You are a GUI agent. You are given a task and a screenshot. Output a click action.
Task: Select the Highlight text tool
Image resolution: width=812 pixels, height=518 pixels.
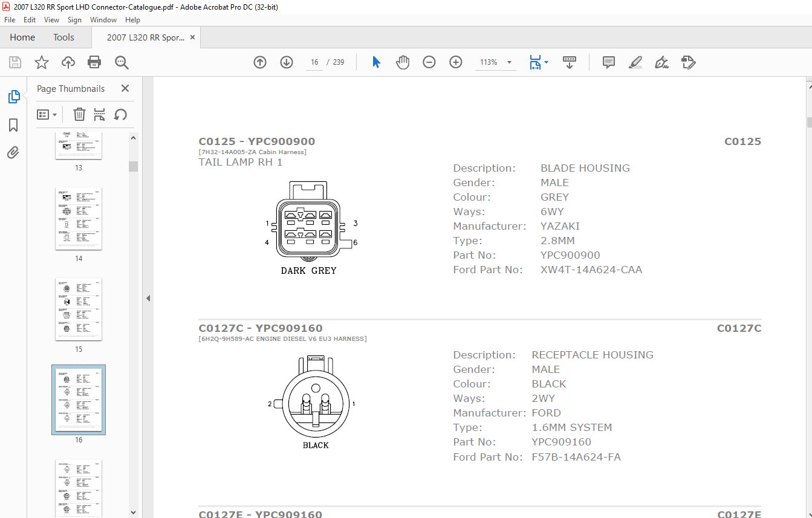tap(635, 62)
